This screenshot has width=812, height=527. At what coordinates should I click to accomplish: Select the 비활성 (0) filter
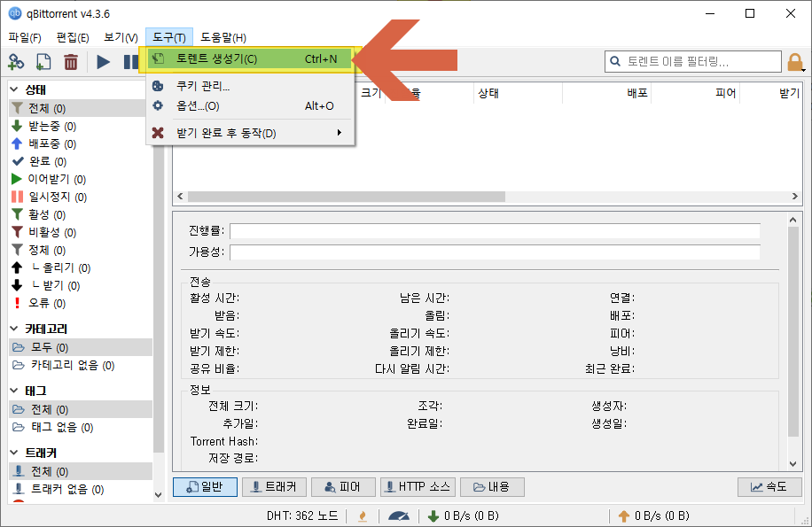81,232
